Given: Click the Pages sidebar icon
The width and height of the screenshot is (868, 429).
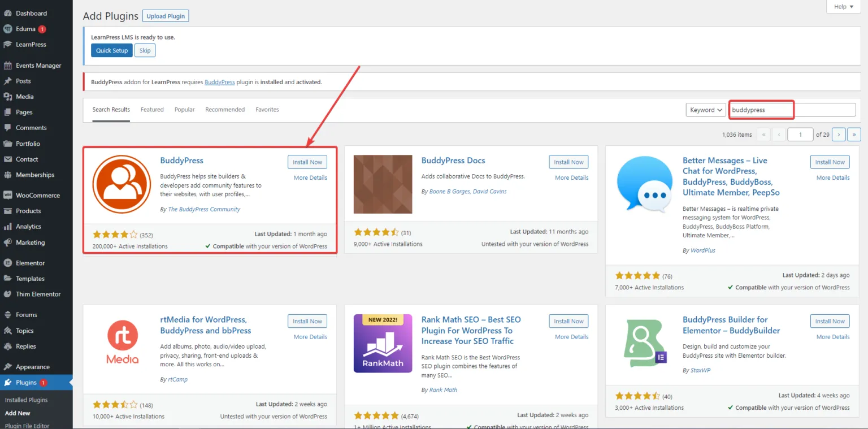Looking at the screenshot, I should click(x=8, y=112).
